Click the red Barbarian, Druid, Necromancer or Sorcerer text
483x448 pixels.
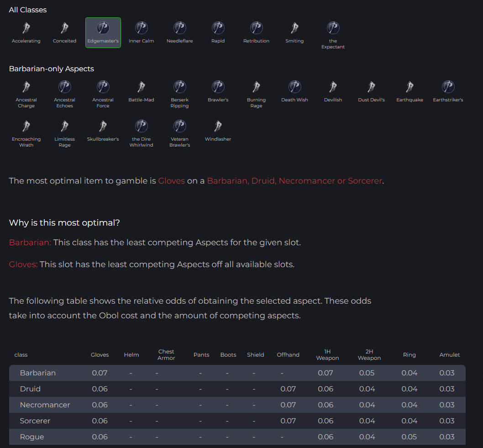pyautogui.click(x=294, y=181)
